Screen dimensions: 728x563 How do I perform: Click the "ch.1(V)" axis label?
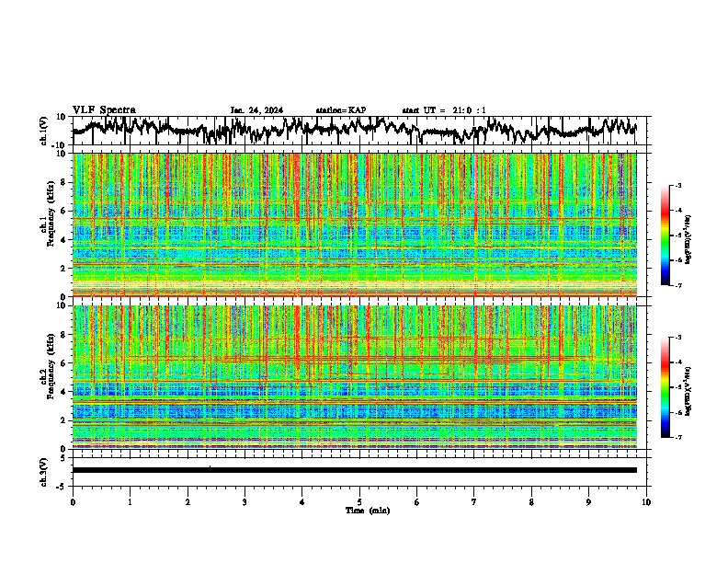(44, 131)
